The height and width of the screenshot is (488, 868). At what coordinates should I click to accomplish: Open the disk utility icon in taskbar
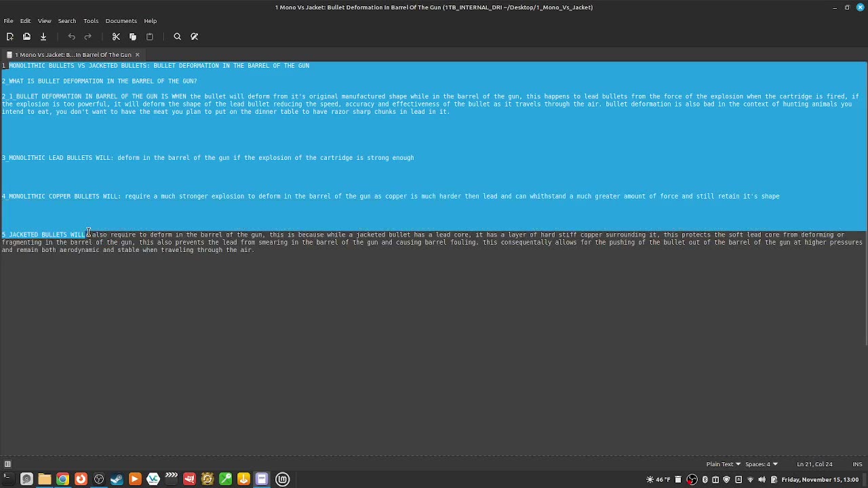click(26, 479)
